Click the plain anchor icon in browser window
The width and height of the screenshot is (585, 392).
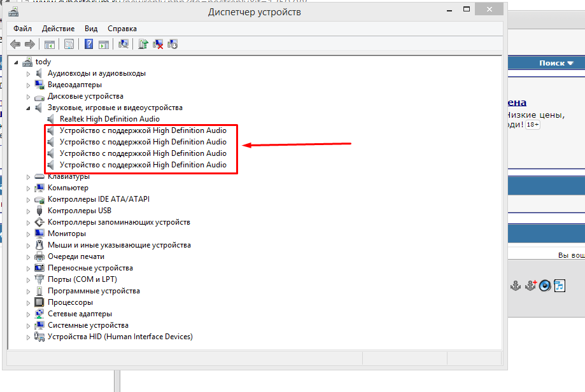(516, 286)
